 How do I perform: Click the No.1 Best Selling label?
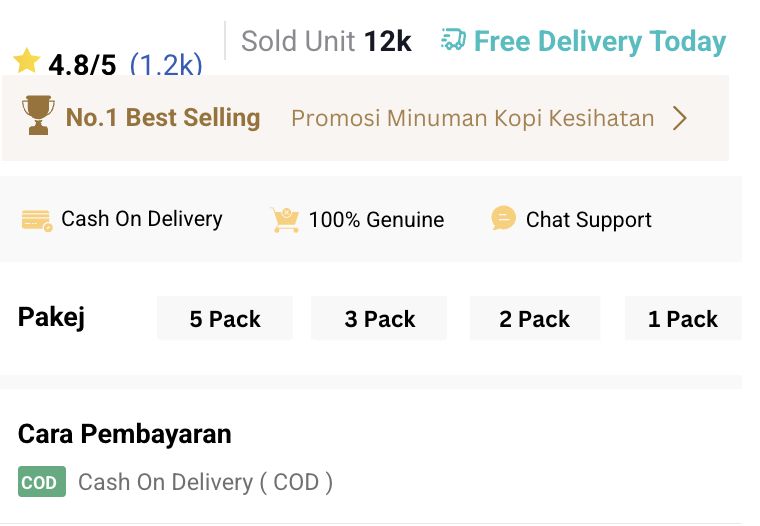163,118
